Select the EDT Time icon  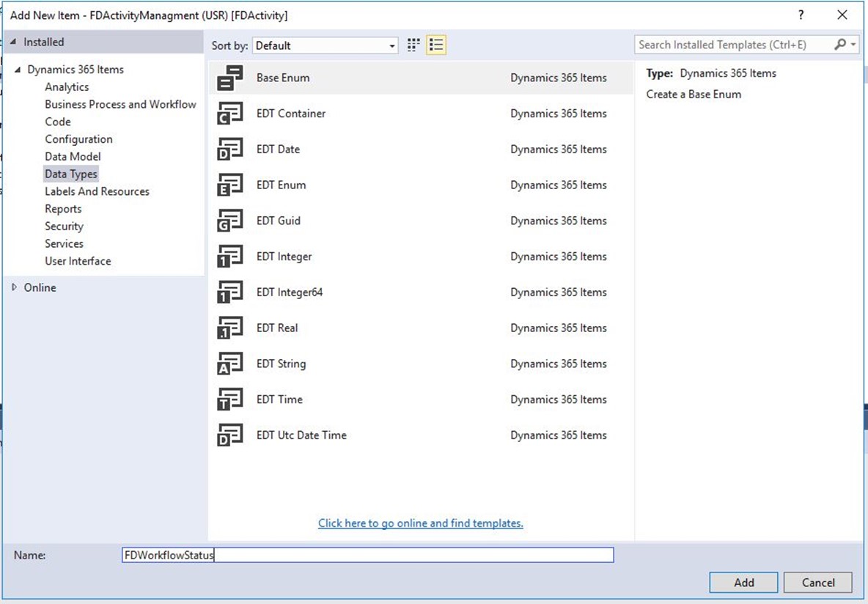[x=229, y=399]
